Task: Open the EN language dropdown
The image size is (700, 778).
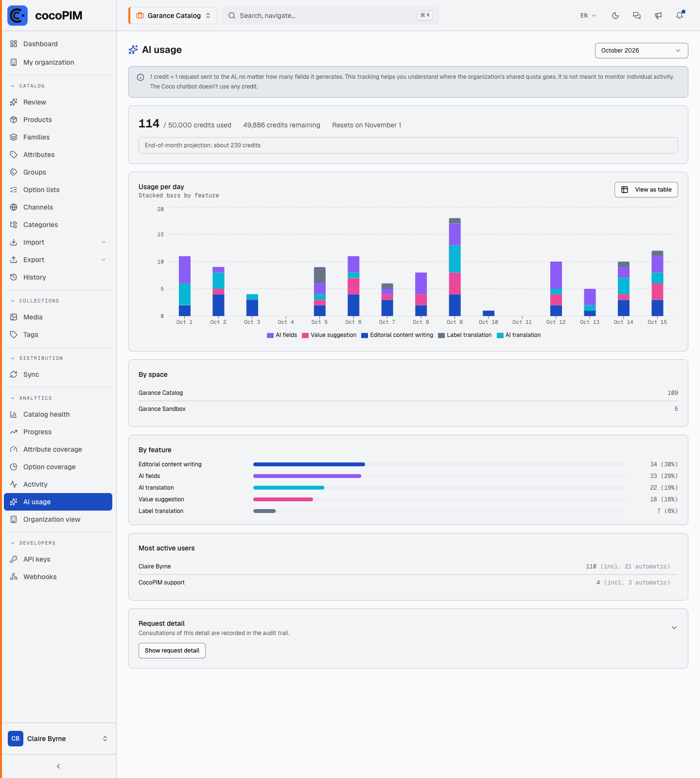Action: coord(588,16)
